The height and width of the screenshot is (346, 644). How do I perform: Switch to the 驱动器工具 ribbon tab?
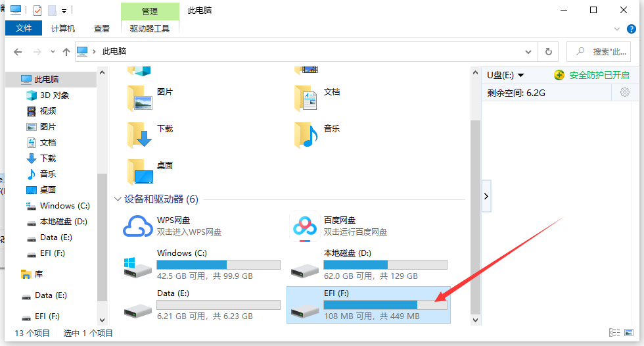pos(150,29)
